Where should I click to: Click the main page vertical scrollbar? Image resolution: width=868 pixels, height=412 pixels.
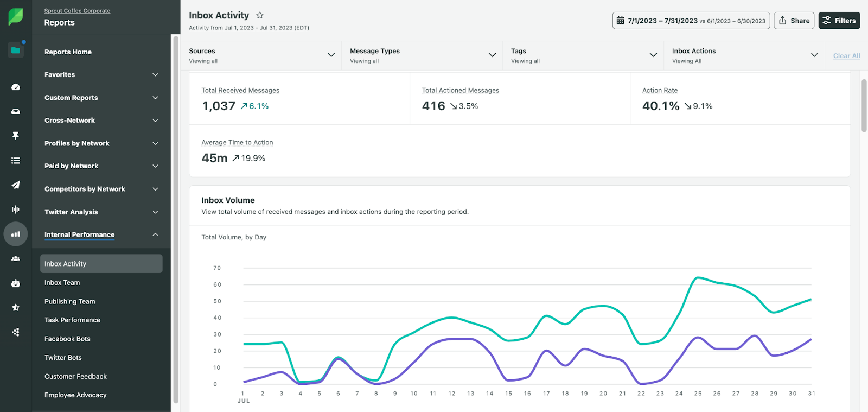tap(864, 106)
